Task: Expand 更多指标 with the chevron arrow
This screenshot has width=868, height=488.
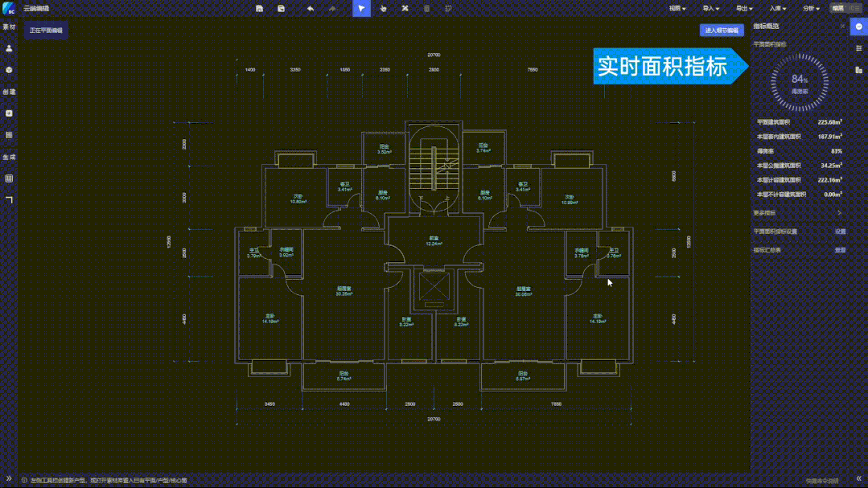Action: coord(840,213)
